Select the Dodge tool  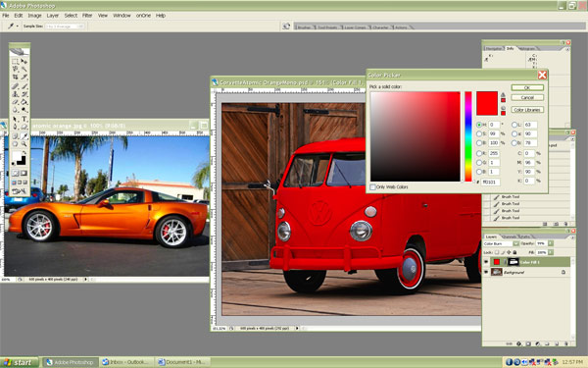(24, 110)
